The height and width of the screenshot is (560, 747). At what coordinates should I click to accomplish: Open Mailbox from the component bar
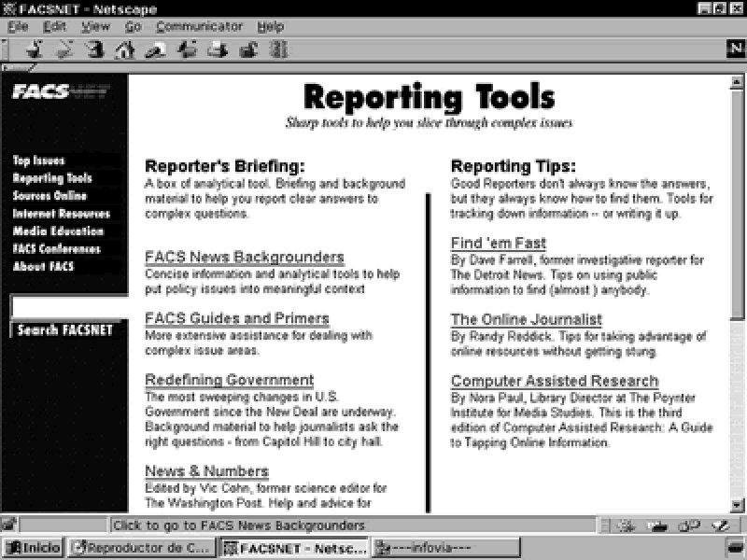coord(656,525)
